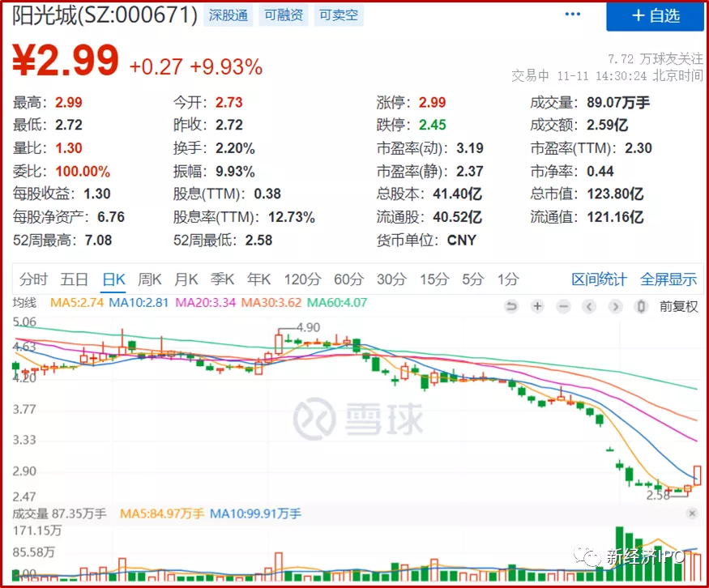
Task: Switch to the 1分 chart tab
Action: (x=508, y=279)
